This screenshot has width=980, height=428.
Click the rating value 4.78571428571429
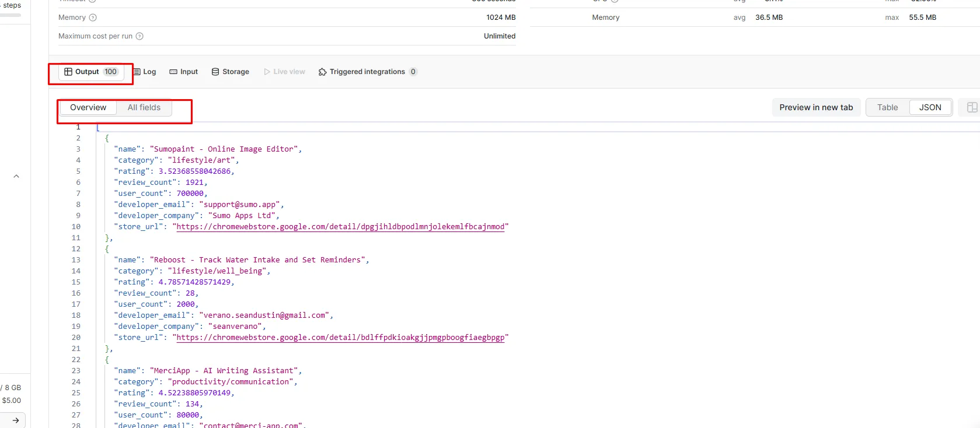194,282
